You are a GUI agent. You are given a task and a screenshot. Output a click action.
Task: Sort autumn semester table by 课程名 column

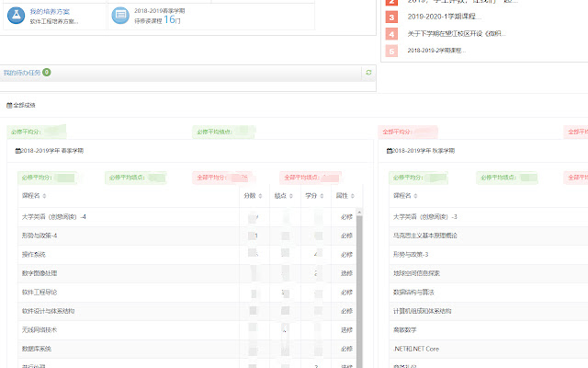[405, 196]
